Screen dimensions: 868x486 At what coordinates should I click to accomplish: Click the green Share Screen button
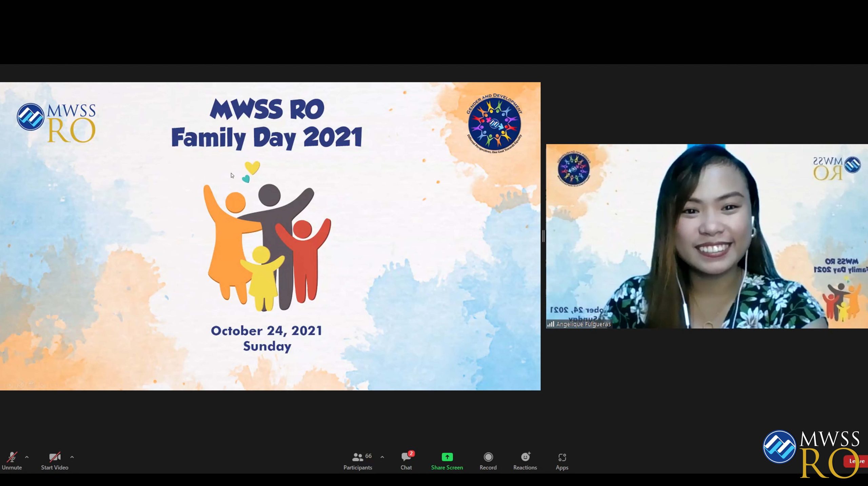pos(447,461)
